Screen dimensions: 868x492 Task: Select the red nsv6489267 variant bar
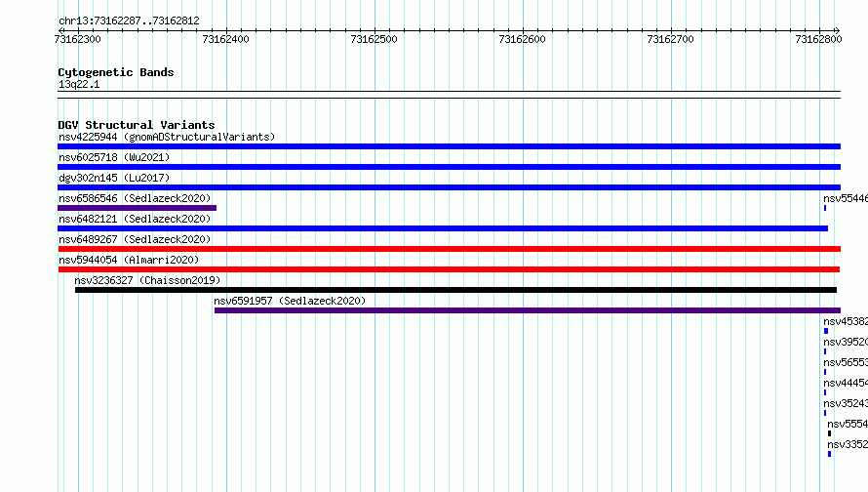pyautogui.click(x=449, y=249)
